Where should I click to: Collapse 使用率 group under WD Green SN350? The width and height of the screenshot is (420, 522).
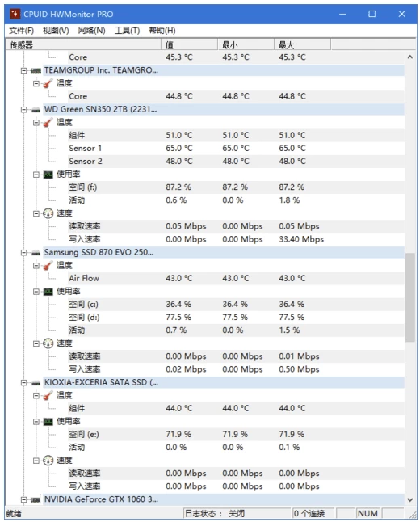pos(36,175)
